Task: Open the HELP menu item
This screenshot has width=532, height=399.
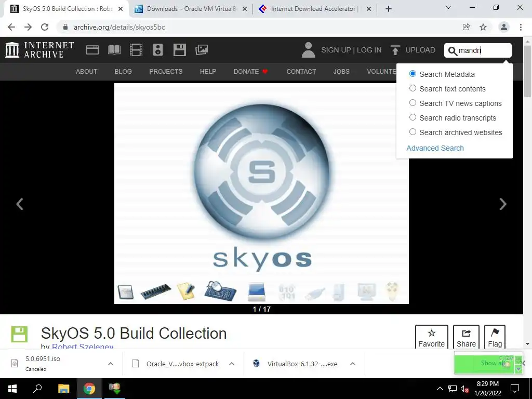Action: click(x=208, y=72)
